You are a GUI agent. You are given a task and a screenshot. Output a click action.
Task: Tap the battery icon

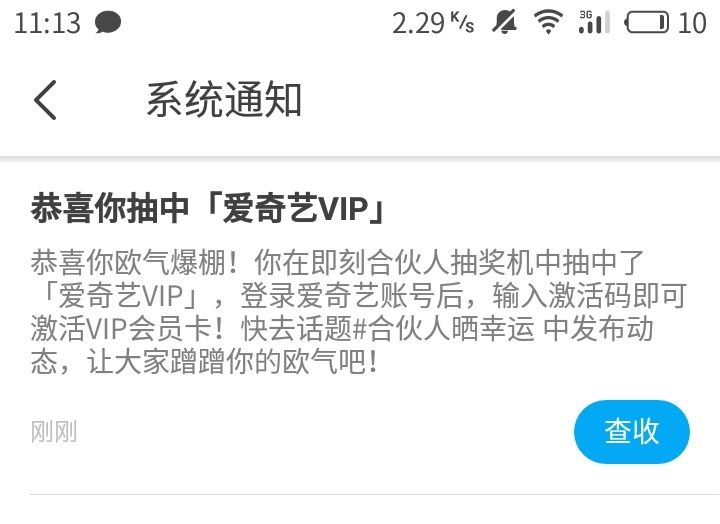647,23
